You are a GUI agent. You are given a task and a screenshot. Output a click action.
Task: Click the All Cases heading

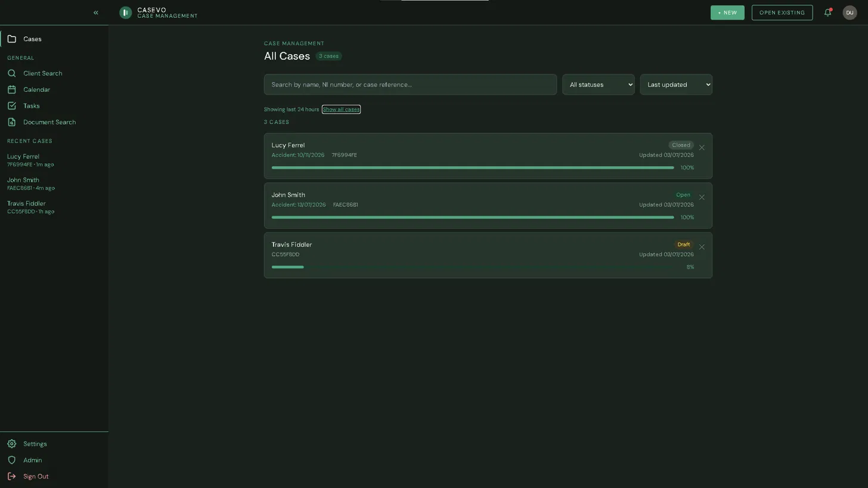coord(287,56)
